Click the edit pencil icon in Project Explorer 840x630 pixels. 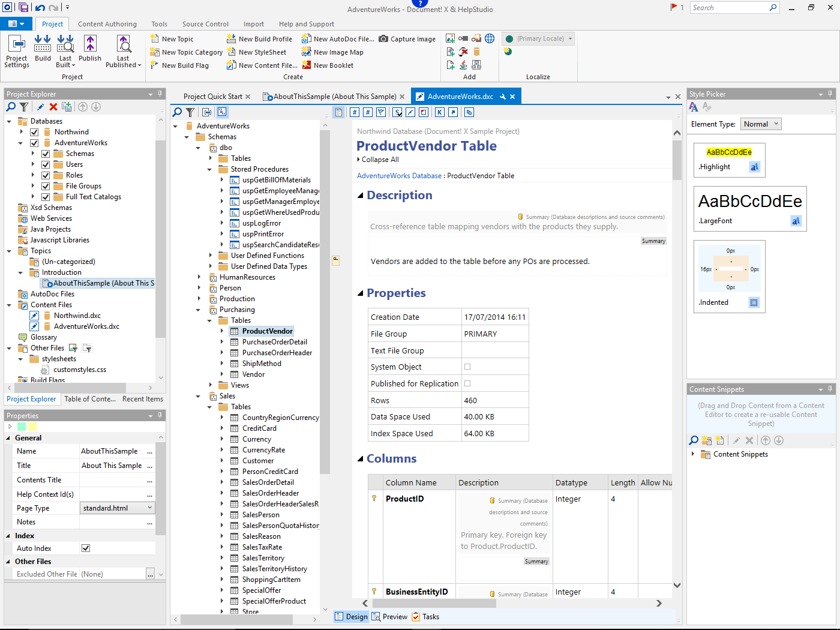pos(40,107)
